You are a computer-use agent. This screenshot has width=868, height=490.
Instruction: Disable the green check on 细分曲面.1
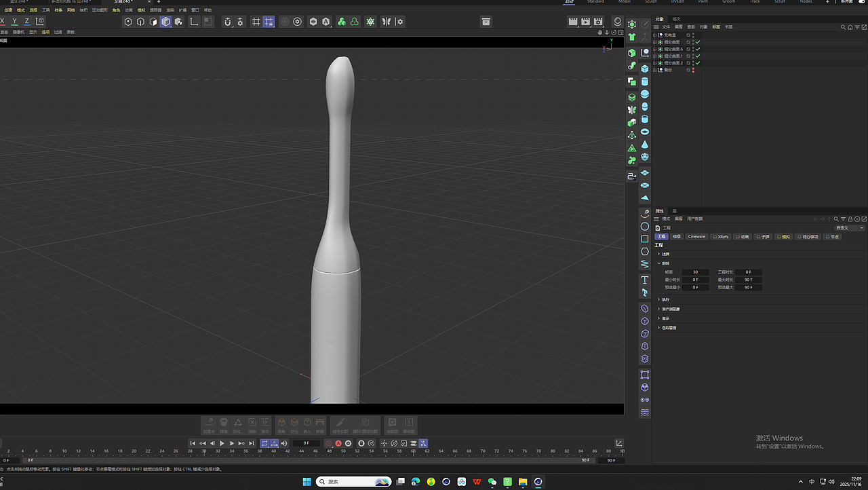(x=698, y=56)
